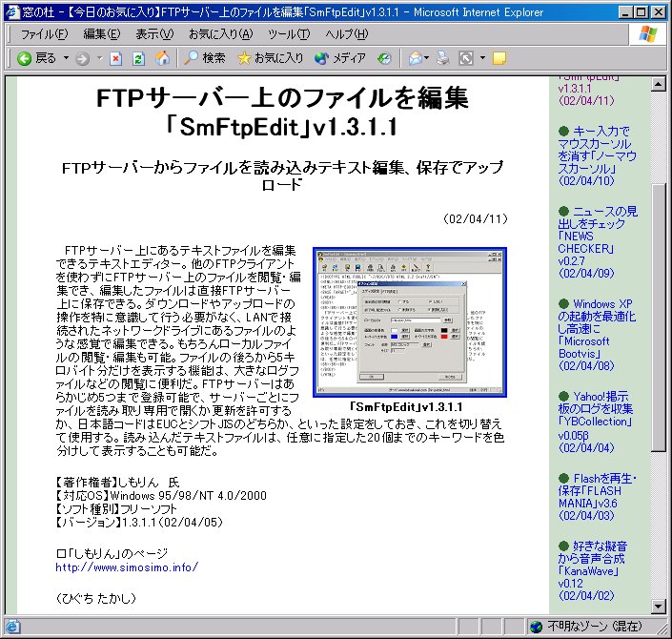Click the vertical scrollbar thumb
This screenshot has width=672, height=639.
pos(658,318)
